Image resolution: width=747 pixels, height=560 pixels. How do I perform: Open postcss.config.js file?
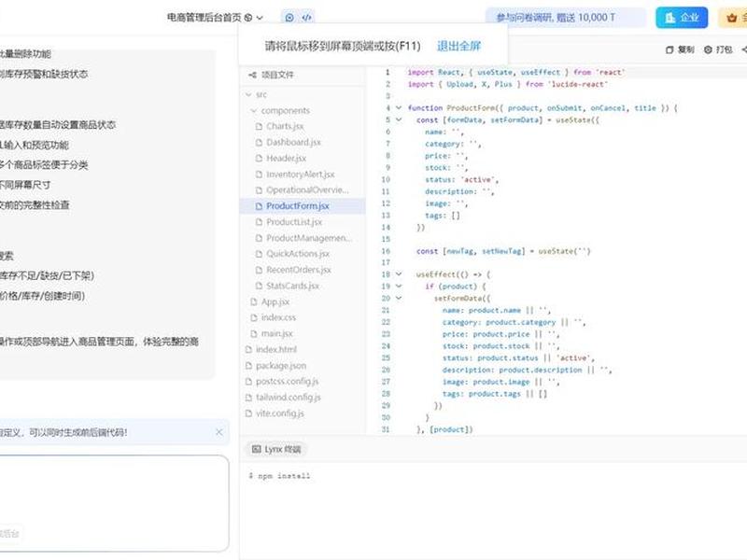[287, 382]
